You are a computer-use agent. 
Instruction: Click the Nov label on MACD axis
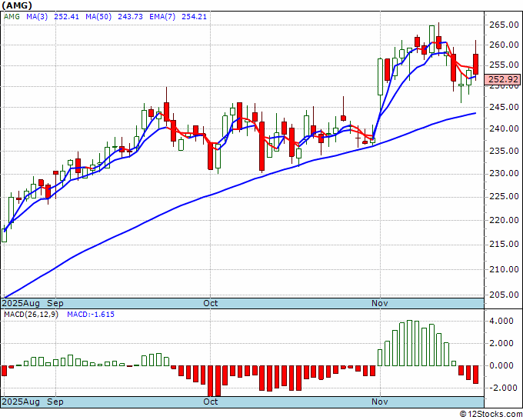(380, 402)
